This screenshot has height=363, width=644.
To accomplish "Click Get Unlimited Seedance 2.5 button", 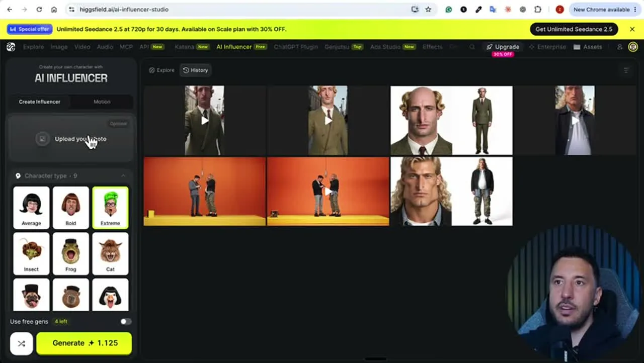I will pyautogui.click(x=574, y=29).
